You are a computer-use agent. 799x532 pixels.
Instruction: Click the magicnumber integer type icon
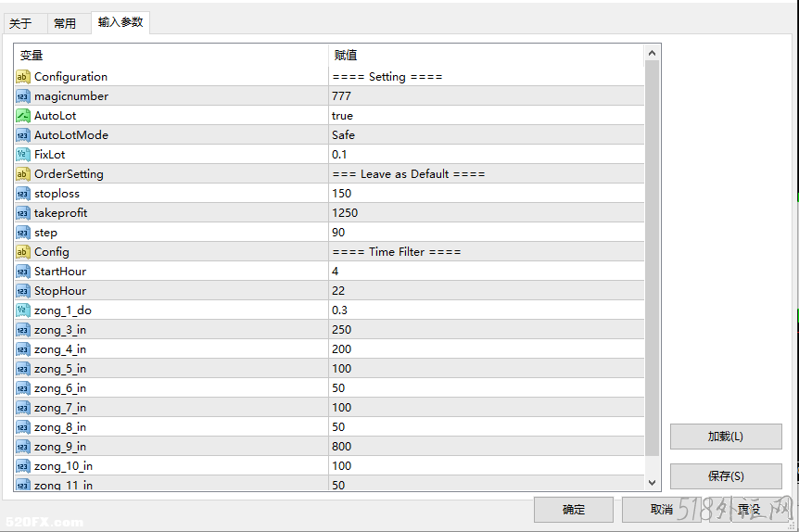pyautogui.click(x=23, y=96)
